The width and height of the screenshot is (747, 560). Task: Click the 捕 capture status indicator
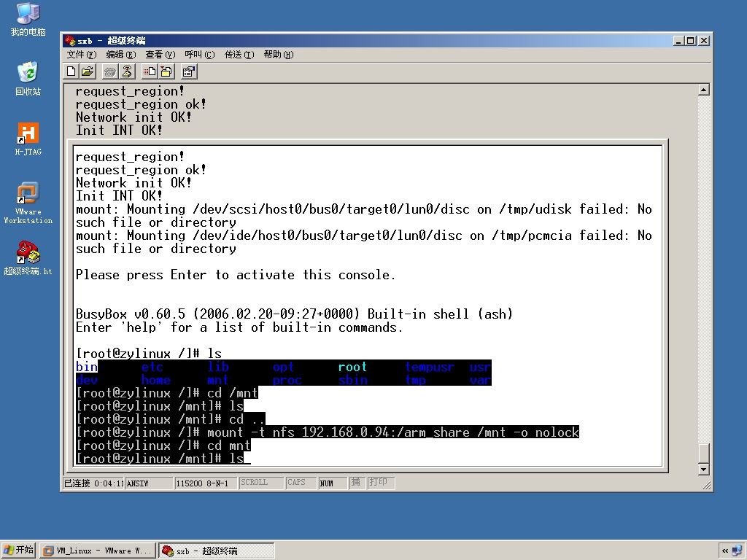pos(356,483)
